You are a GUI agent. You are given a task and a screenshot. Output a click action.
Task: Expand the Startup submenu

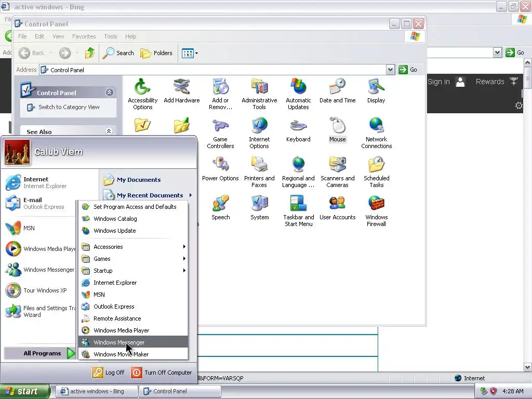tap(134, 270)
